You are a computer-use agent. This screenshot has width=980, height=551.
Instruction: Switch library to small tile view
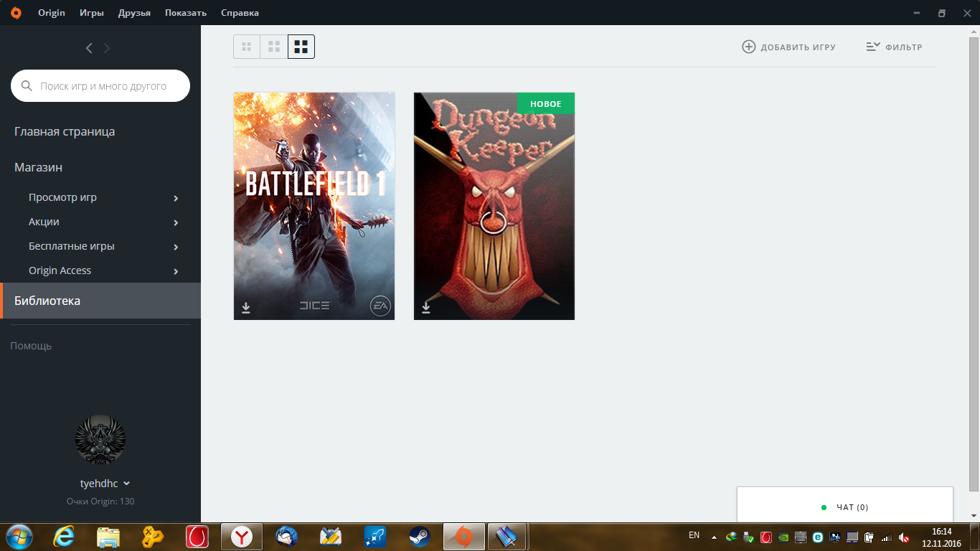[247, 47]
